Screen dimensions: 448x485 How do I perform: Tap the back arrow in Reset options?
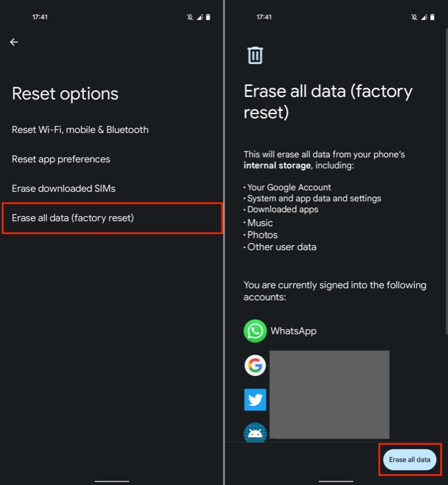pyautogui.click(x=14, y=42)
